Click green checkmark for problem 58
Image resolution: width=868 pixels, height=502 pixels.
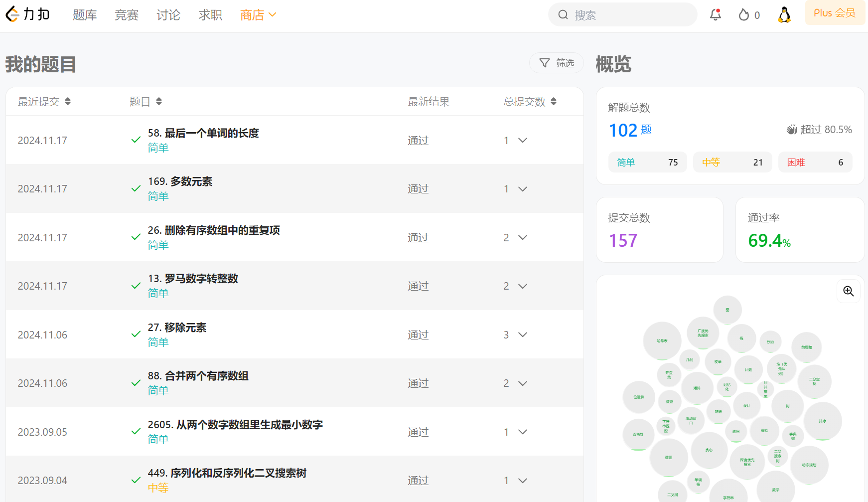pos(136,140)
